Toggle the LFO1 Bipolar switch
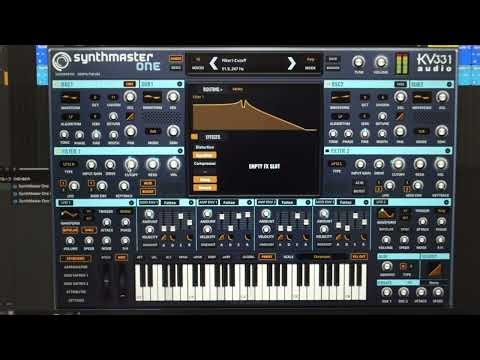 pyautogui.click(x=70, y=230)
